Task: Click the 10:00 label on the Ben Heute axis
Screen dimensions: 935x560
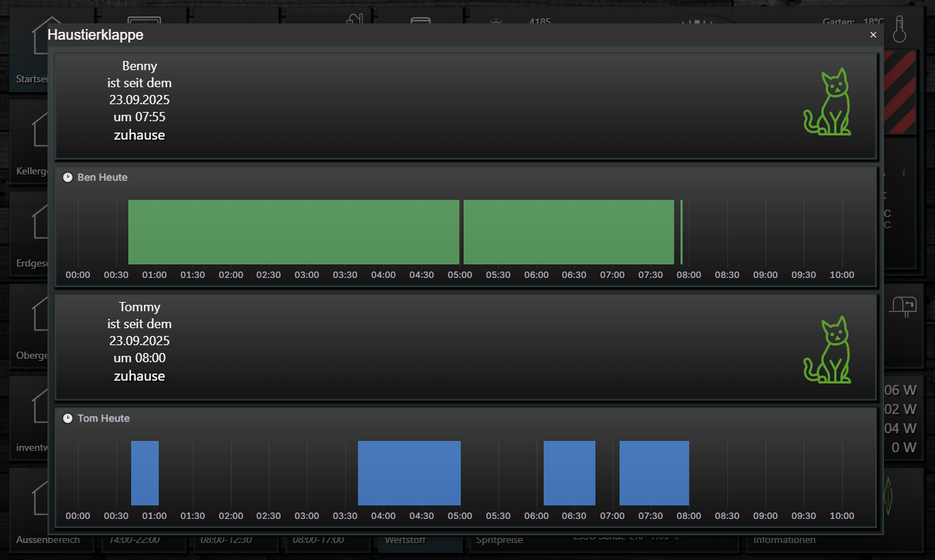Action: [842, 275]
